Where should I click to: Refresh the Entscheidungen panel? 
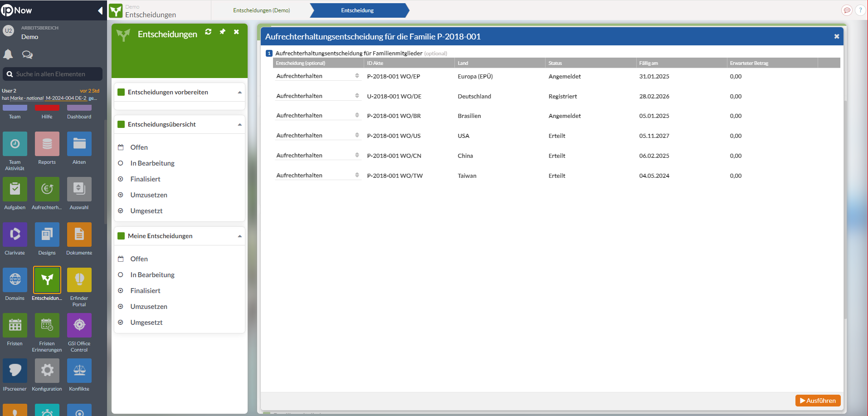coord(208,32)
